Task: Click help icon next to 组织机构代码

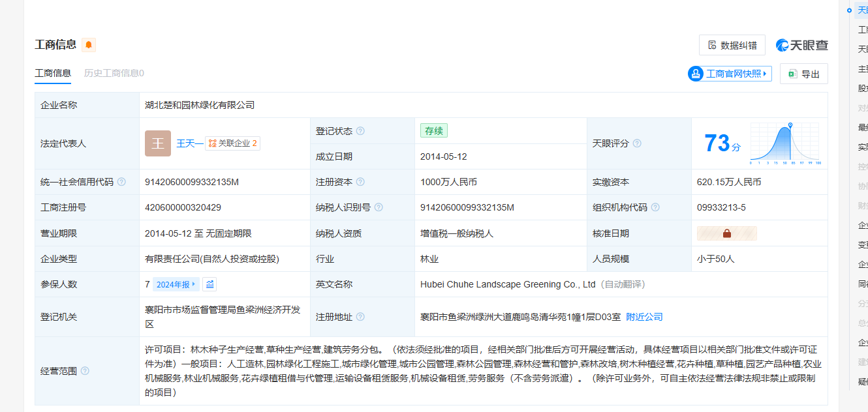Action: tap(655, 207)
